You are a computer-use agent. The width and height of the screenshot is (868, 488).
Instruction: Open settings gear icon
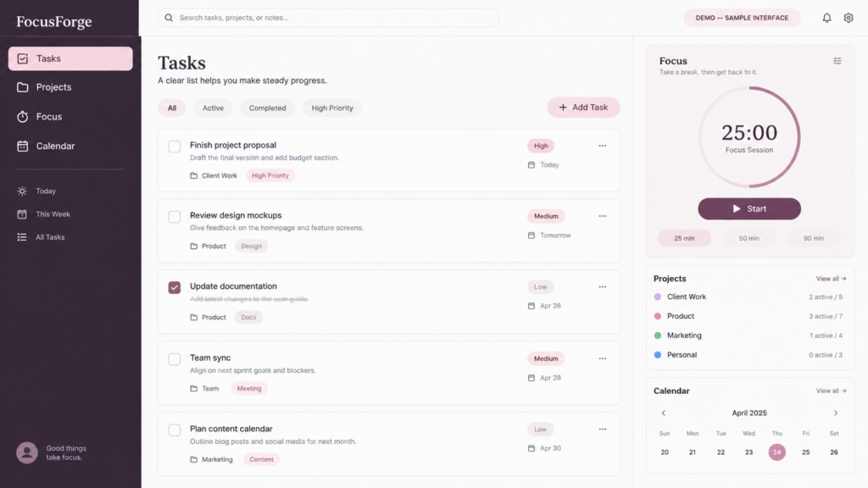pyautogui.click(x=848, y=18)
